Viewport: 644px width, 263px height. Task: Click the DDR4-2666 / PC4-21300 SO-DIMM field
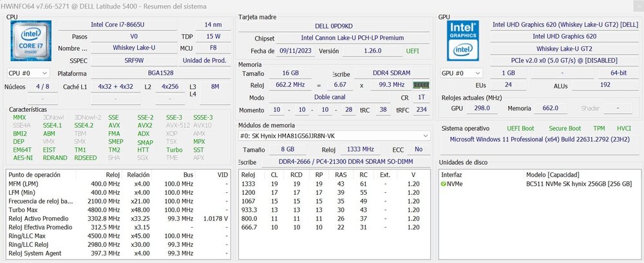[x=346, y=161]
